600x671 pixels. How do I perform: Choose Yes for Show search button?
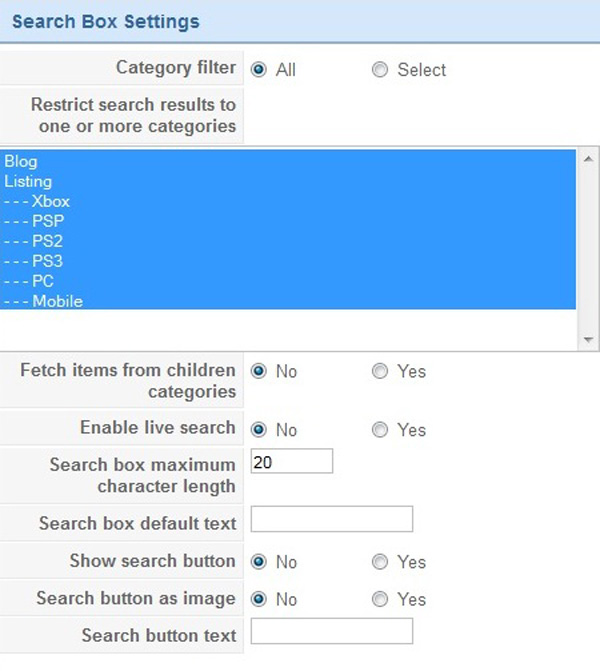coord(379,562)
